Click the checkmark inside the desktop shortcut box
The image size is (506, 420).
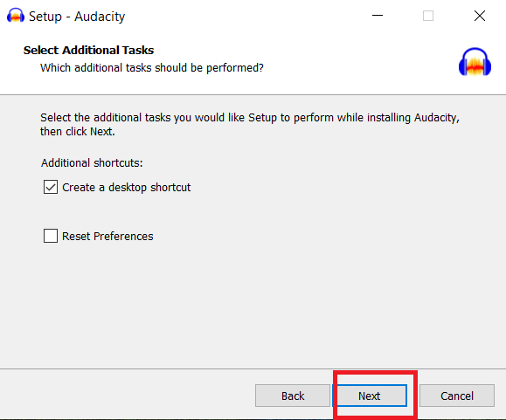point(51,187)
